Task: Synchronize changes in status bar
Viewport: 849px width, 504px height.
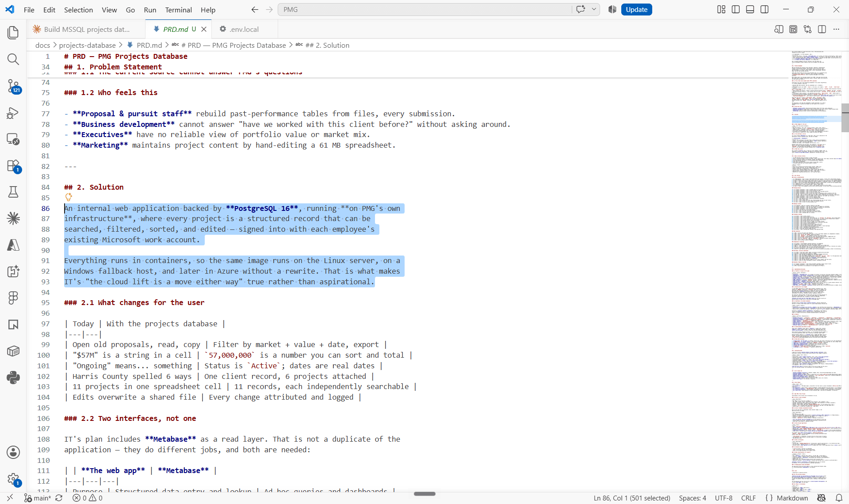Action: (59, 498)
